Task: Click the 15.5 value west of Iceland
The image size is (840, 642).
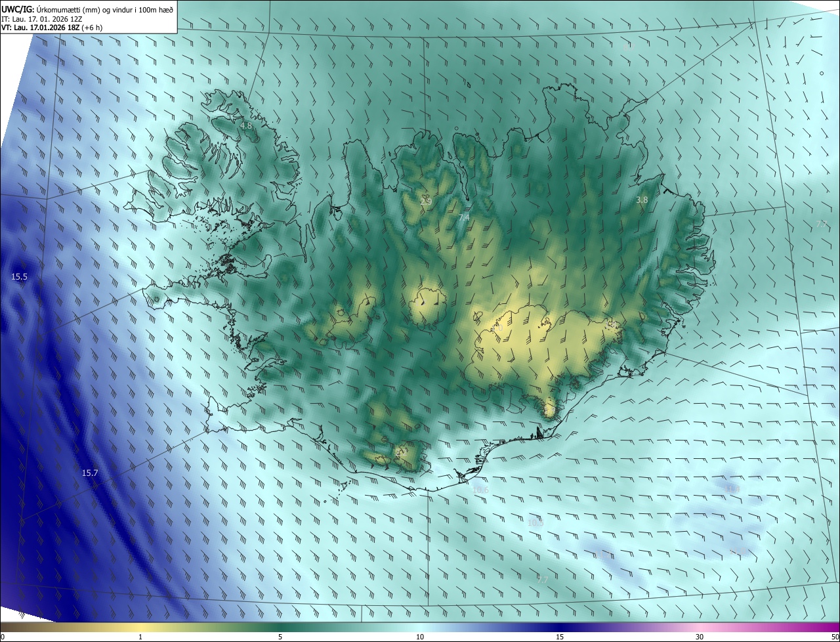Action: coord(20,277)
